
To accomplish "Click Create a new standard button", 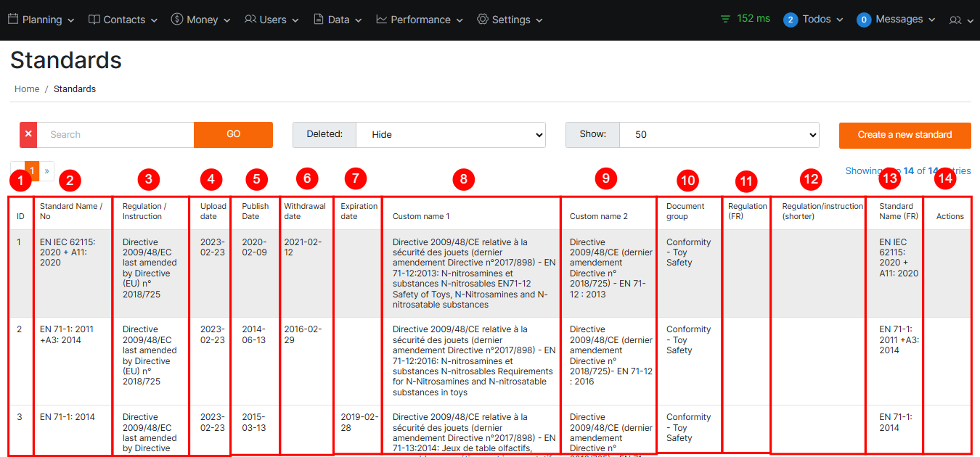I will click(x=905, y=135).
